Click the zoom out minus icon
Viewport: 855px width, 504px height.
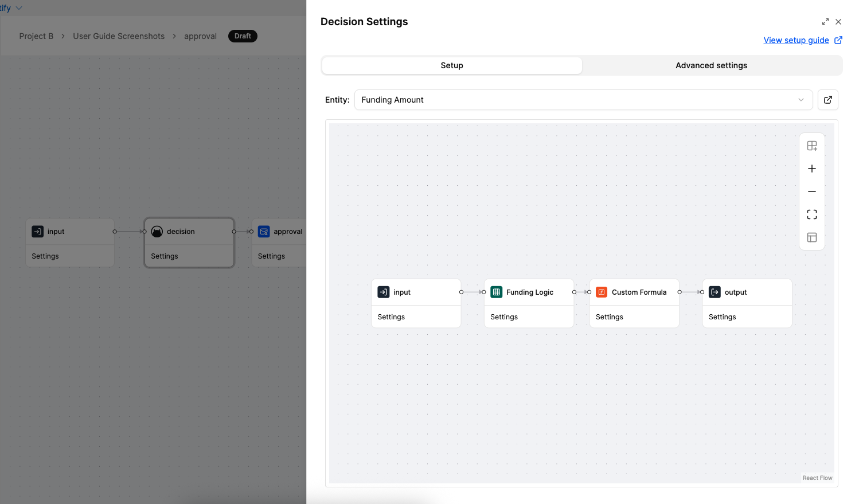point(812,192)
